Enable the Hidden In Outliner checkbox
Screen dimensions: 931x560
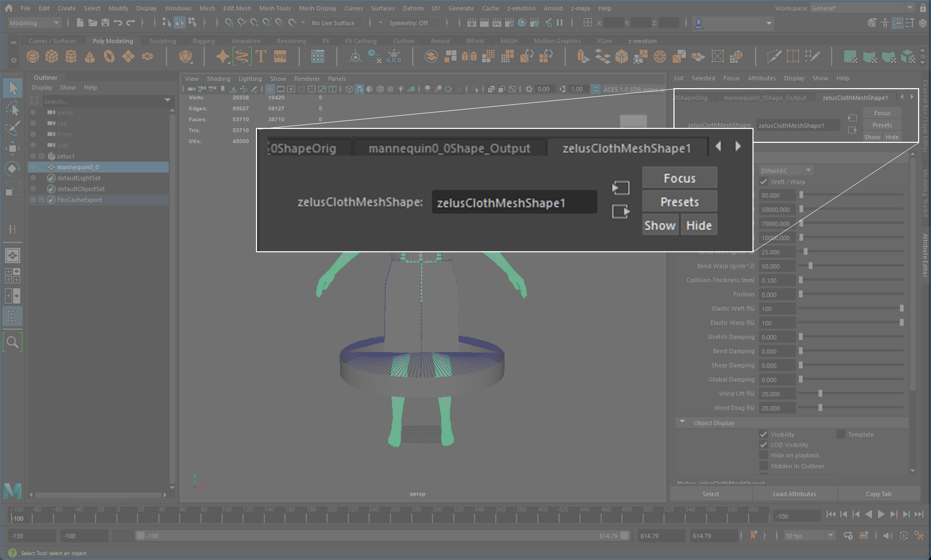(764, 466)
